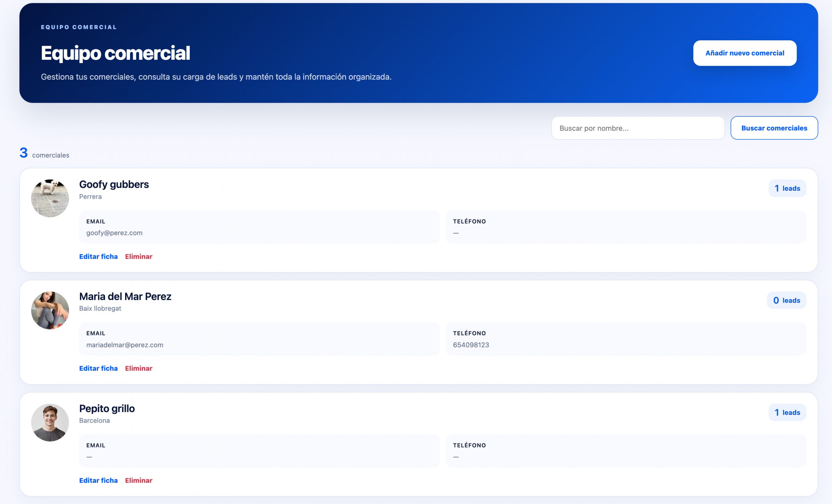This screenshot has width=832, height=504.
Task: Select the Goofy gubbers name heading
Action: coord(114,184)
